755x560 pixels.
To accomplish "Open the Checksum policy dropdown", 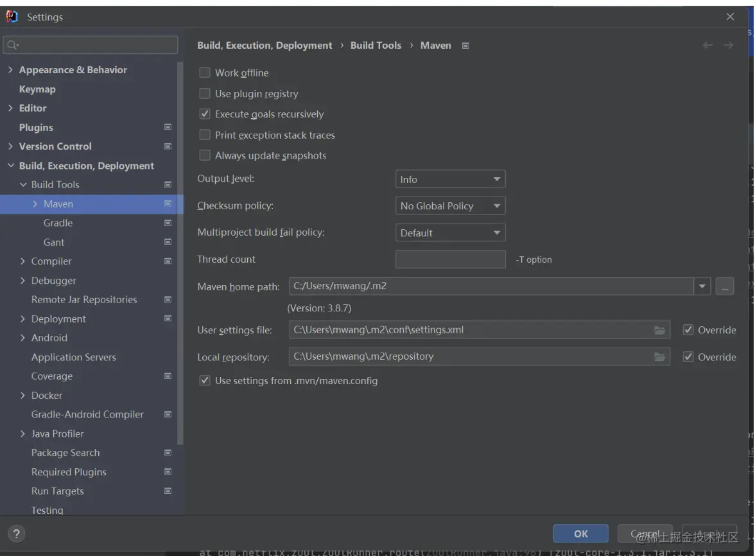I will (x=450, y=206).
